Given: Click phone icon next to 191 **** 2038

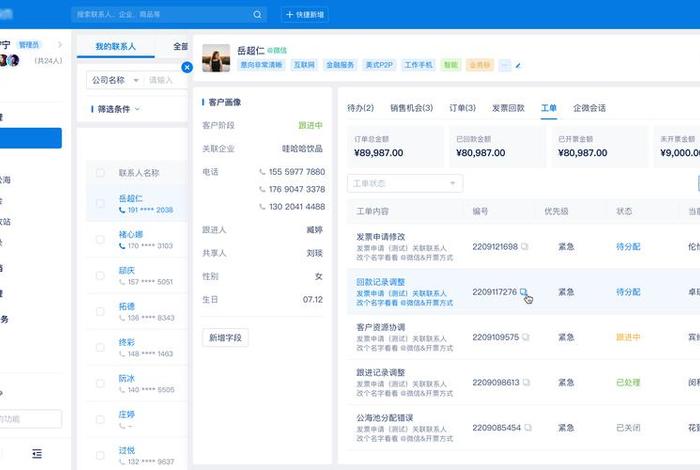Looking at the screenshot, I should 122,210.
